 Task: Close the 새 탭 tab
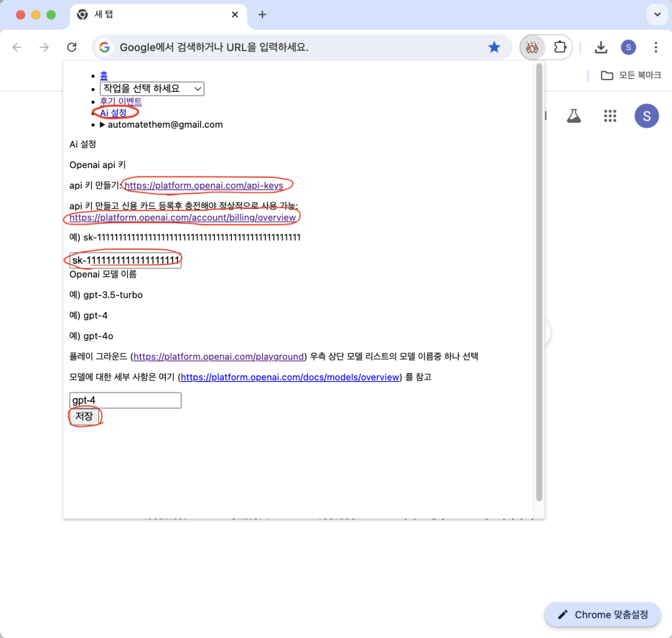click(235, 14)
